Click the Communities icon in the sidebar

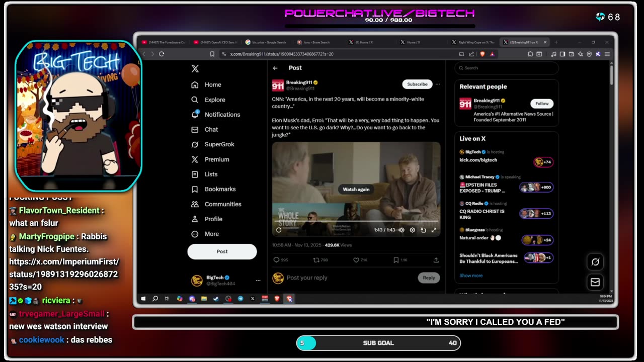195,204
